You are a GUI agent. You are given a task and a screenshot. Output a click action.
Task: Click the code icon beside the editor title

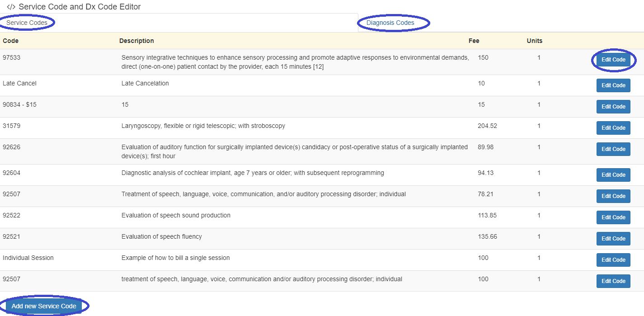(x=11, y=7)
